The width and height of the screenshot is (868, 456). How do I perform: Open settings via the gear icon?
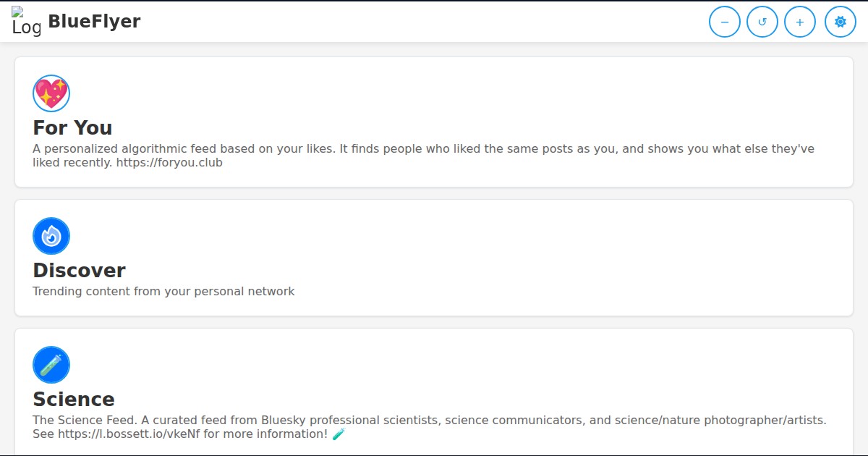841,22
